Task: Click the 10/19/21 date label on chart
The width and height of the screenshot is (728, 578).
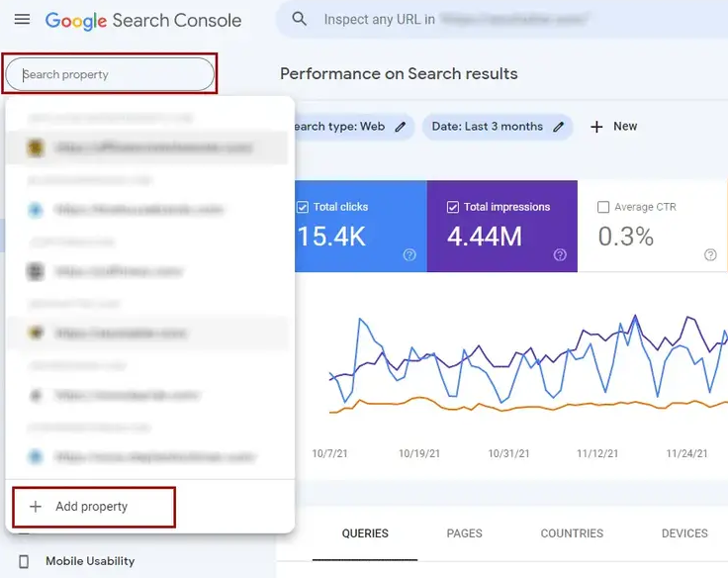Action: 419,453
